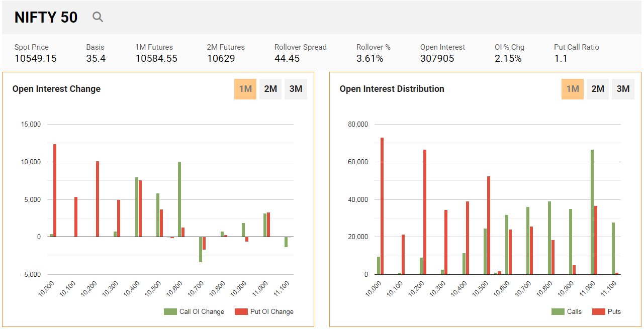Switch Open Interest Distribution to 2M
Screen dimensions: 644x329
tap(598, 89)
